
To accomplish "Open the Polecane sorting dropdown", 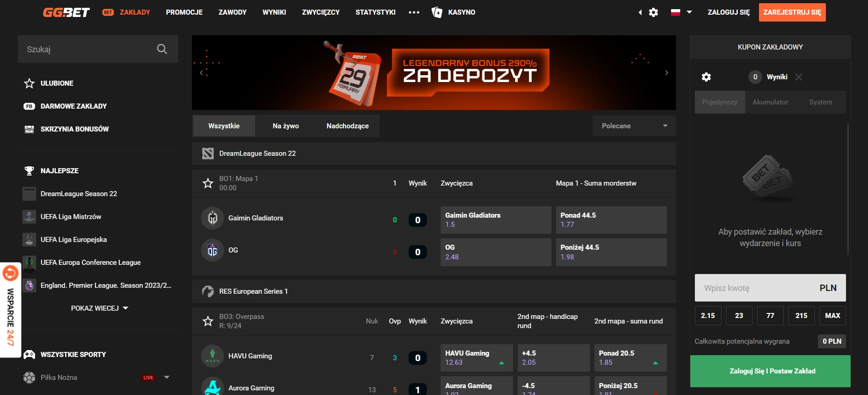I will point(634,126).
